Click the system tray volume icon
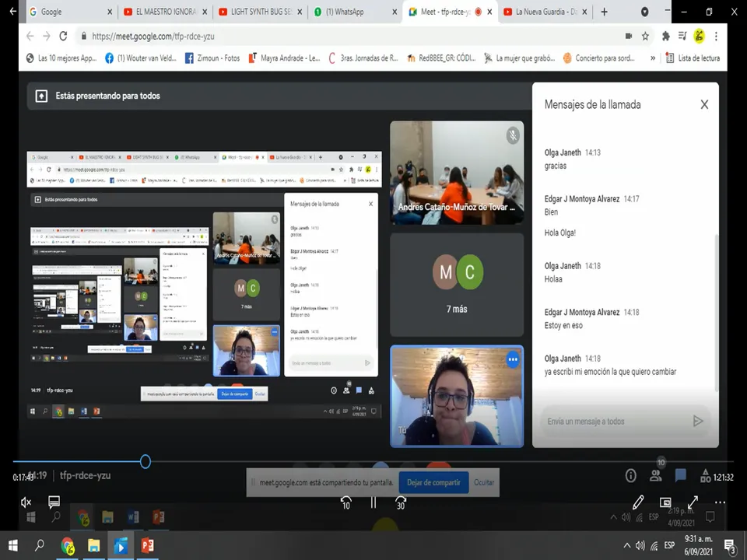 click(640, 546)
